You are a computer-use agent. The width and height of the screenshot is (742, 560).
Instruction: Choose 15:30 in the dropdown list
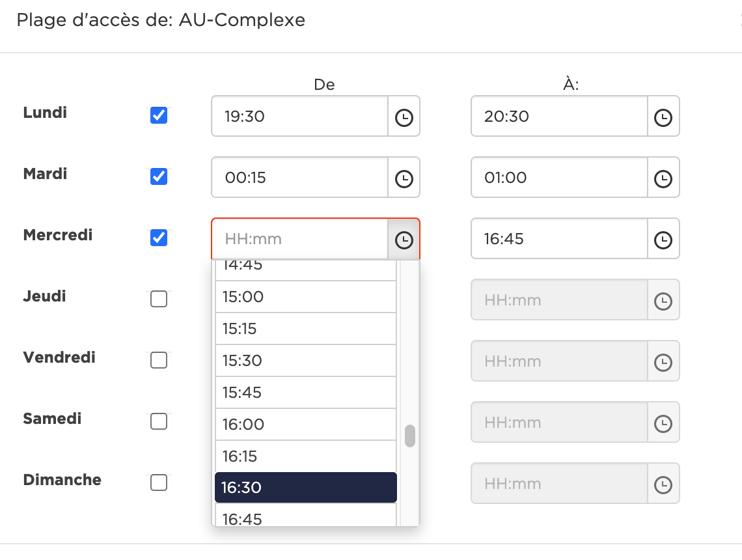click(x=305, y=361)
